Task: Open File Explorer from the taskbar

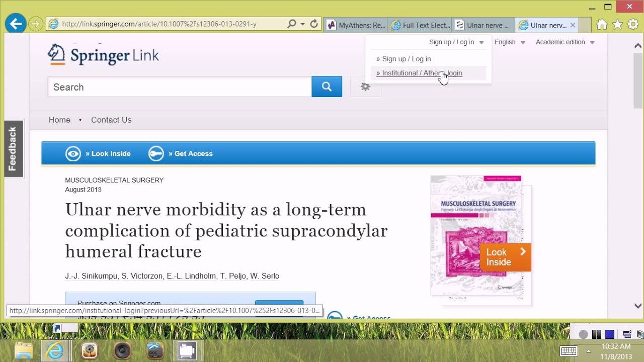Action: click(x=23, y=350)
